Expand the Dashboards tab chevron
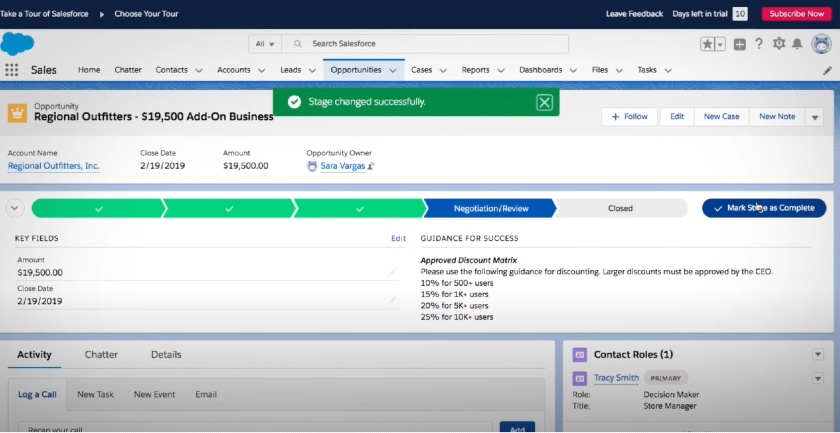This screenshot has width=840, height=433. point(573,70)
